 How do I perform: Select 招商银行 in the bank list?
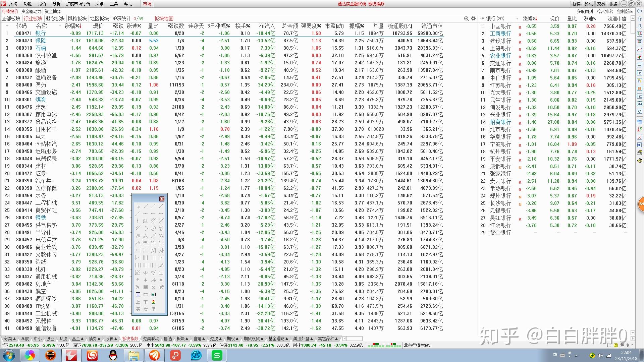[500, 122]
